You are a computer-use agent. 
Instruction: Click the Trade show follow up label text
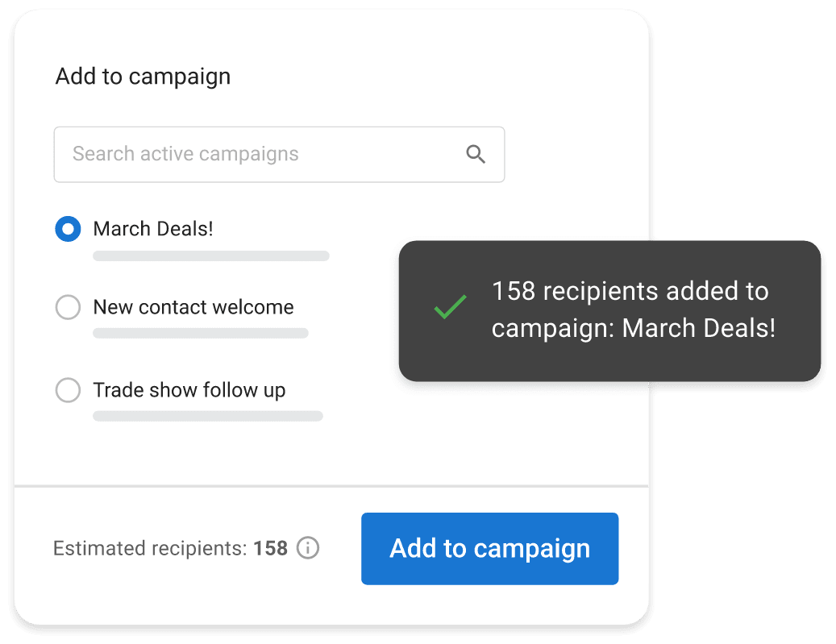point(189,390)
